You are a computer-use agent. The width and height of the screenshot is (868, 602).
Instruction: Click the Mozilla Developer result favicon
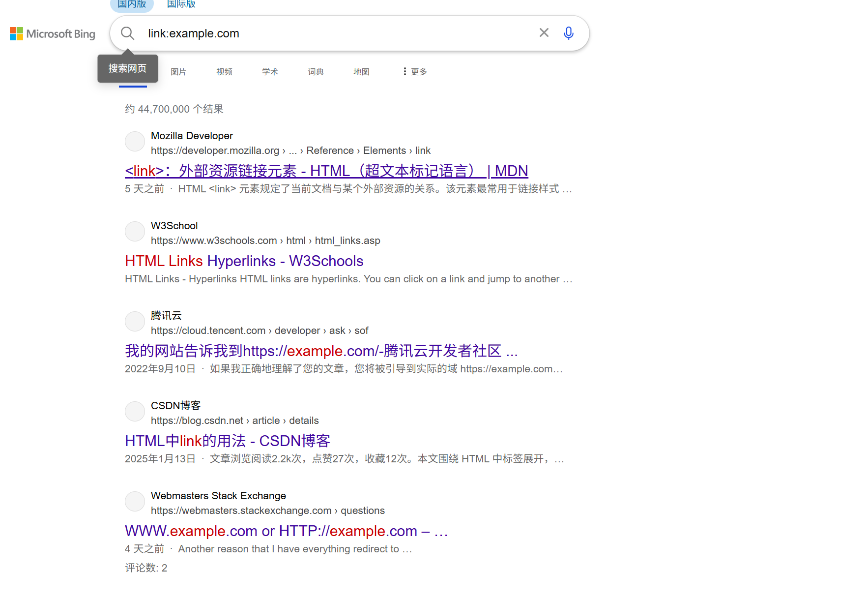click(134, 141)
